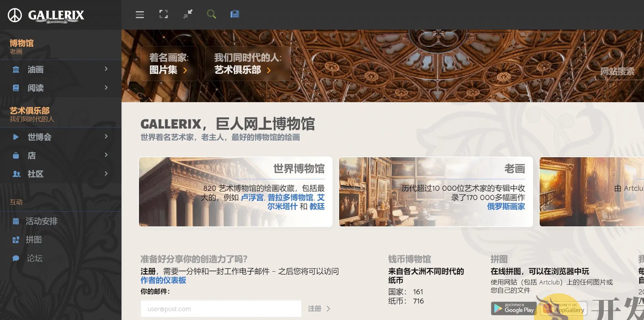The image size is (644, 320).
Task: Open the 老画 card
Action: point(436,192)
